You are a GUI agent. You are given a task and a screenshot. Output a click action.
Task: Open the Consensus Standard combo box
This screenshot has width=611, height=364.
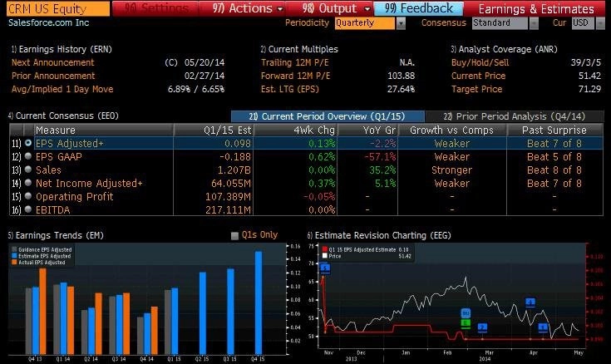[x=500, y=23]
